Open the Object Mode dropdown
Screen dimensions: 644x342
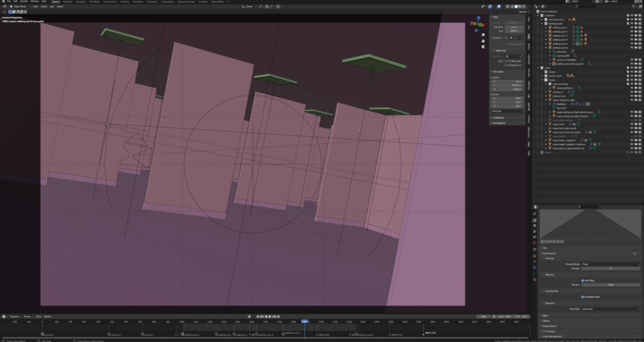(19, 6)
